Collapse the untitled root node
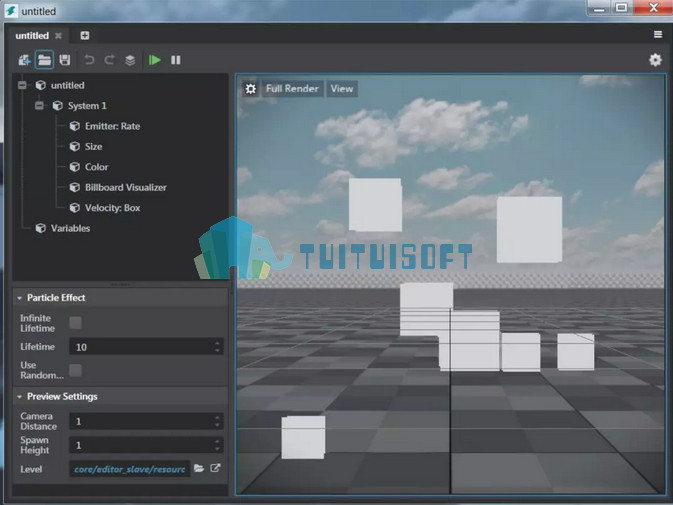The image size is (673, 505). tap(22, 85)
